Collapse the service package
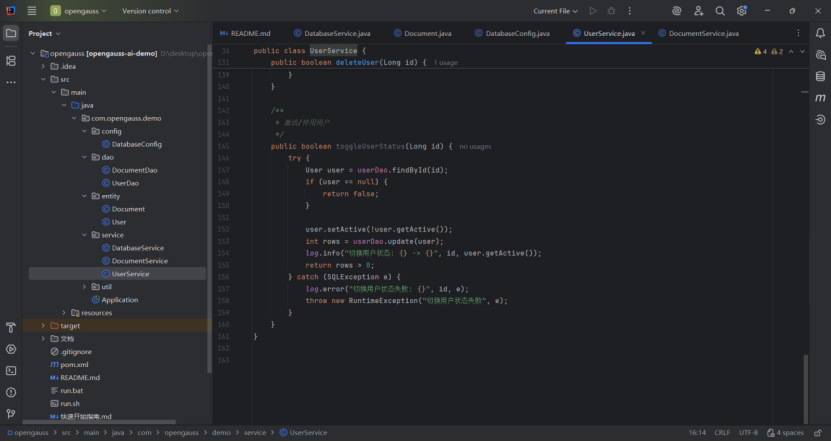 pos(84,235)
